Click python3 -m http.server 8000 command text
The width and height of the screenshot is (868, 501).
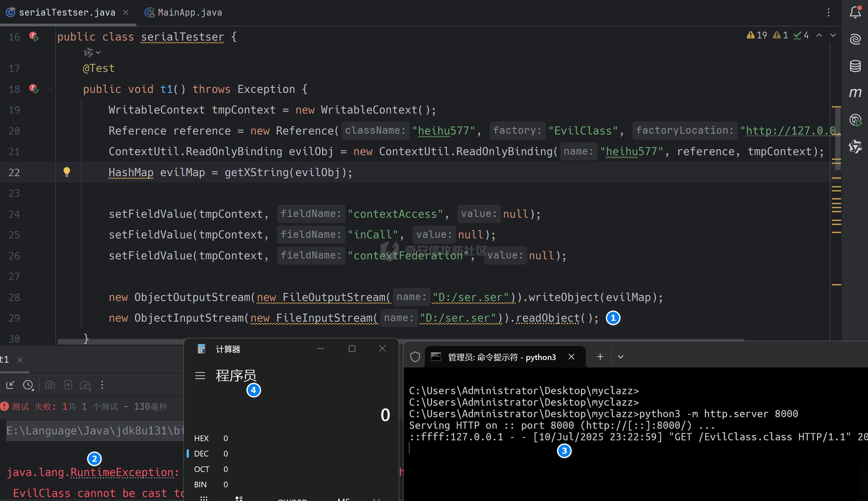click(x=719, y=413)
